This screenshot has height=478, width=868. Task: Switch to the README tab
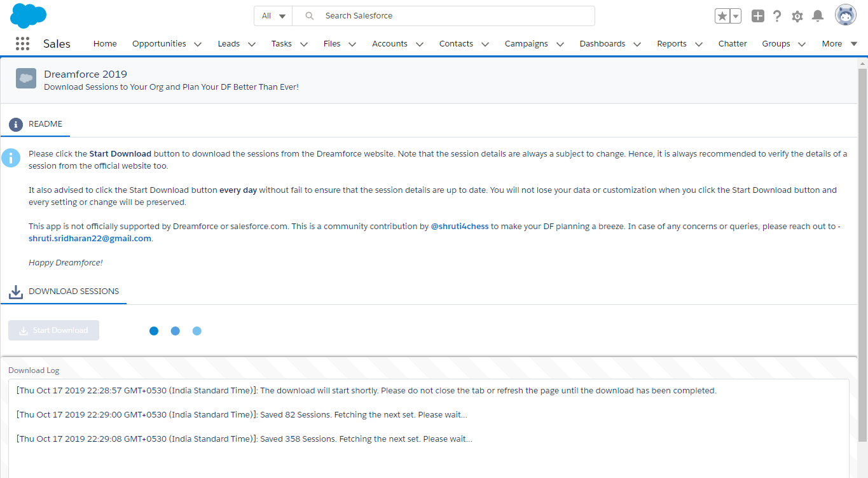point(45,124)
